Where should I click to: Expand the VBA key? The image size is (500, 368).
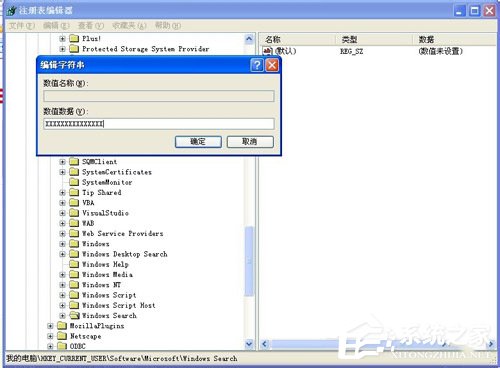point(62,203)
